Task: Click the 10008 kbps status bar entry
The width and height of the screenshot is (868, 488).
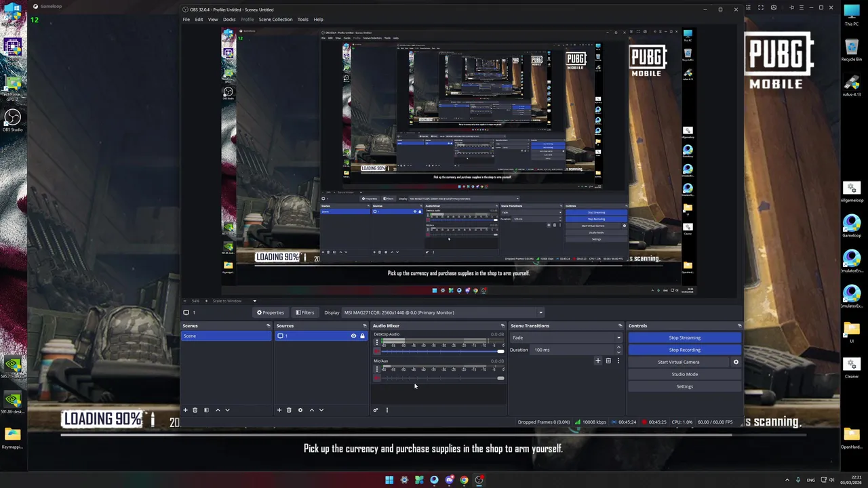Action: coord(590,422)
